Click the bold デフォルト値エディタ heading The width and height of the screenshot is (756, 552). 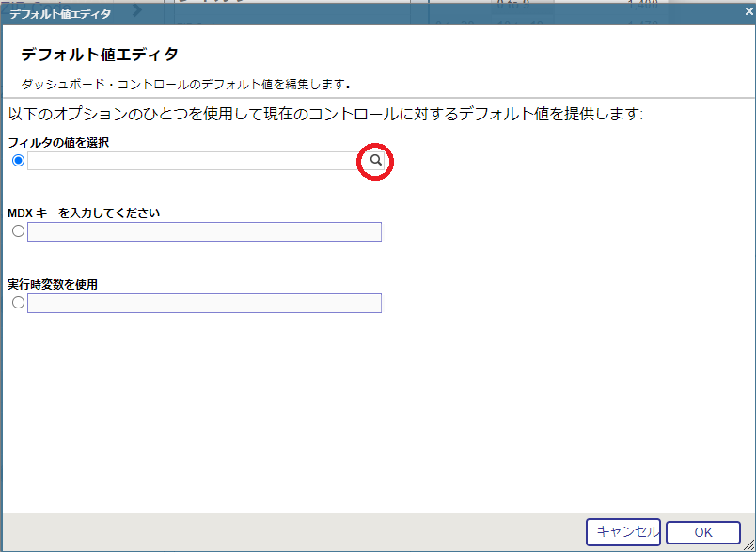pyautogui.click(x=100, y=55)
